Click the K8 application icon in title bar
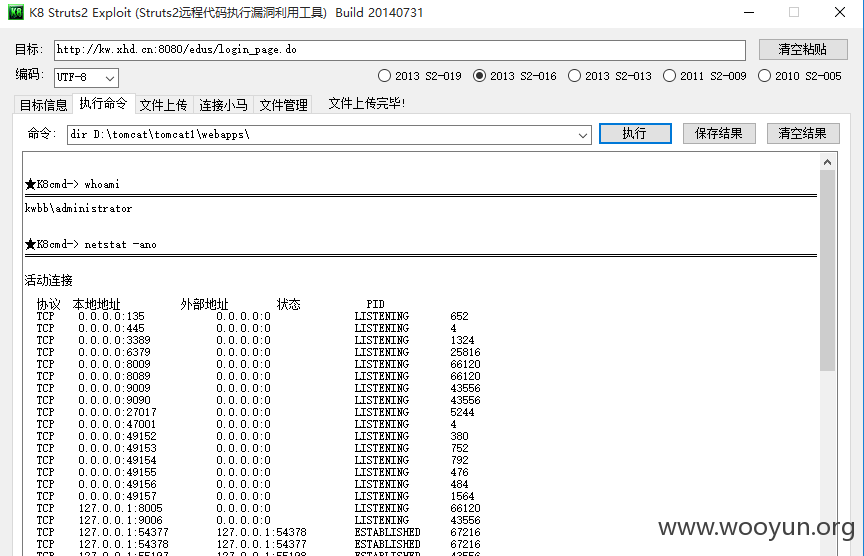864x556 pixels. (x=15, y=12)
